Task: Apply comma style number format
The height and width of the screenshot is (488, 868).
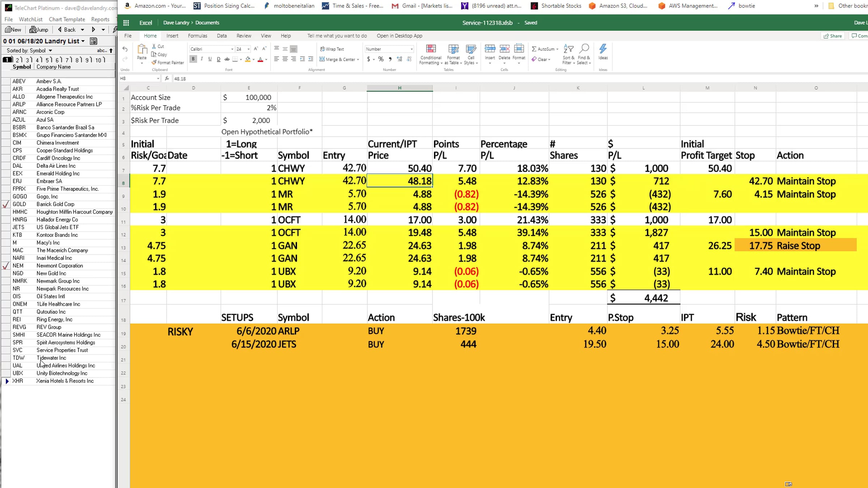Action: [390, 59]
